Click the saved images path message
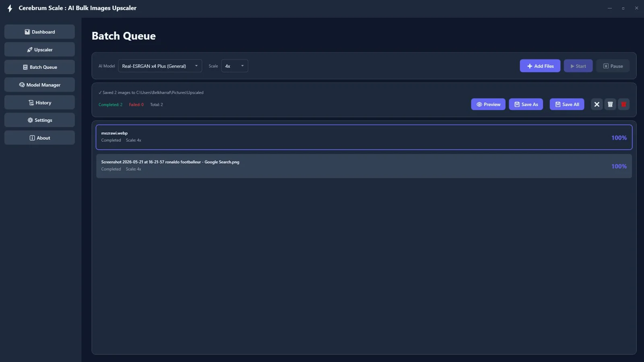644x362 pixels. pyautogui.click(x=151, y=93)
